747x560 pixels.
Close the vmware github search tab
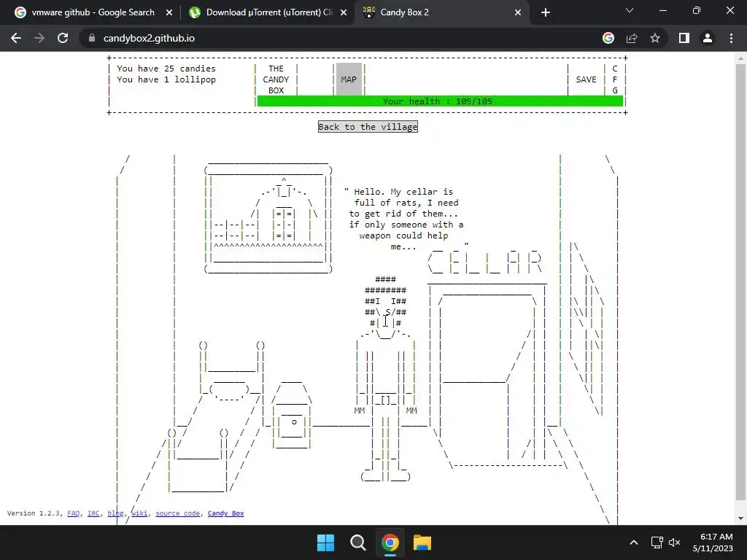(169, 12)
